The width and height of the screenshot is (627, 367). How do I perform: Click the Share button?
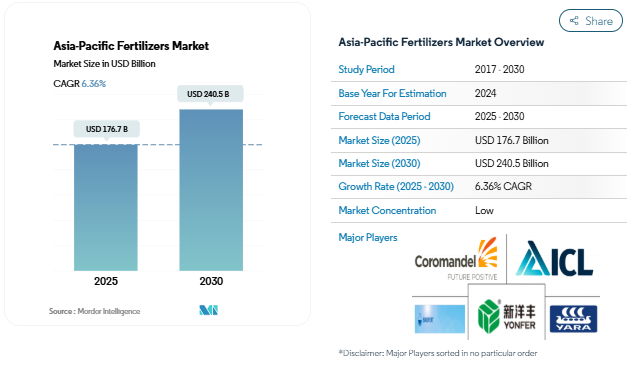[x=591, y=20]
